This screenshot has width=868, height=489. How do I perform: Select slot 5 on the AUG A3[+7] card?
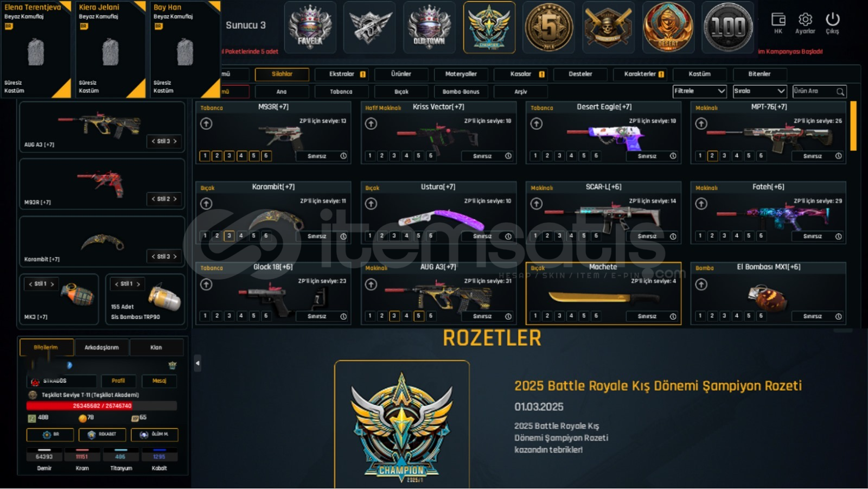pyautogui.click(x=418, y=316)
